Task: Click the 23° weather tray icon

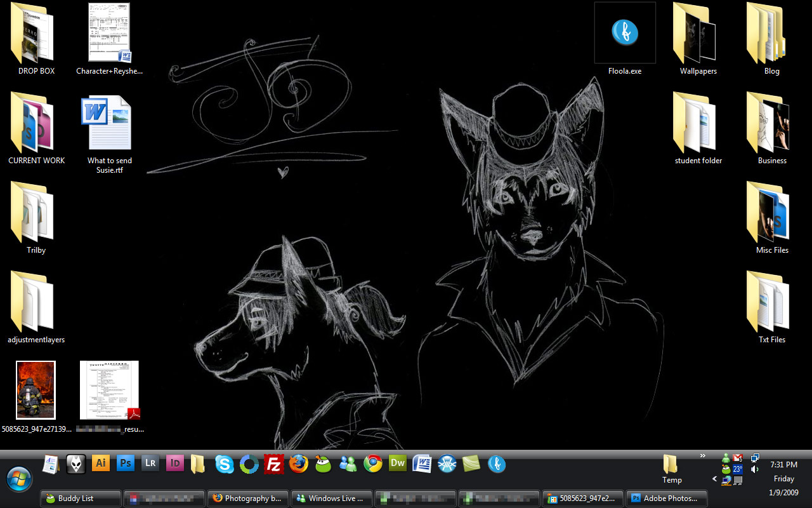Action: point(738,469)
